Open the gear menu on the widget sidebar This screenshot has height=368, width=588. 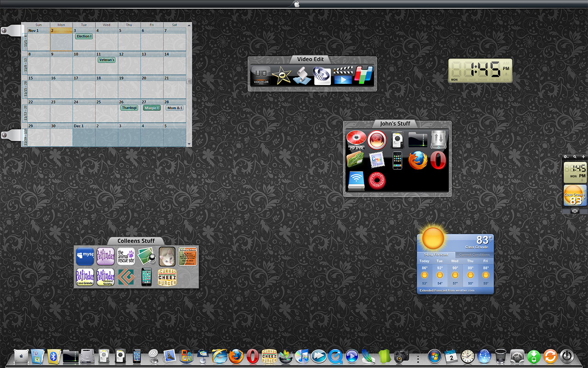coord(566,157)
